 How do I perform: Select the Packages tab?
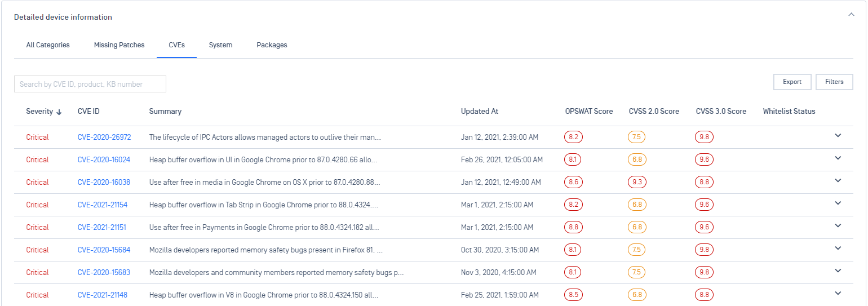click(x=272, y=45)
